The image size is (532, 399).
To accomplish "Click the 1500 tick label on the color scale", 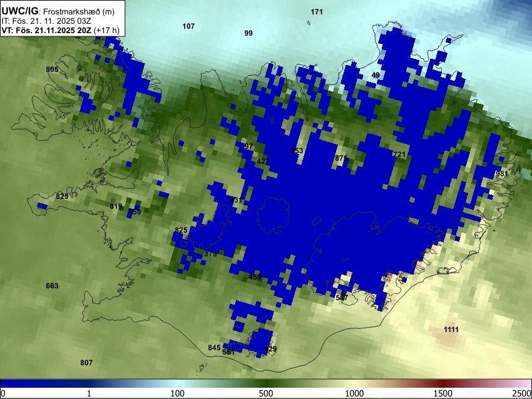I will 443,393.
